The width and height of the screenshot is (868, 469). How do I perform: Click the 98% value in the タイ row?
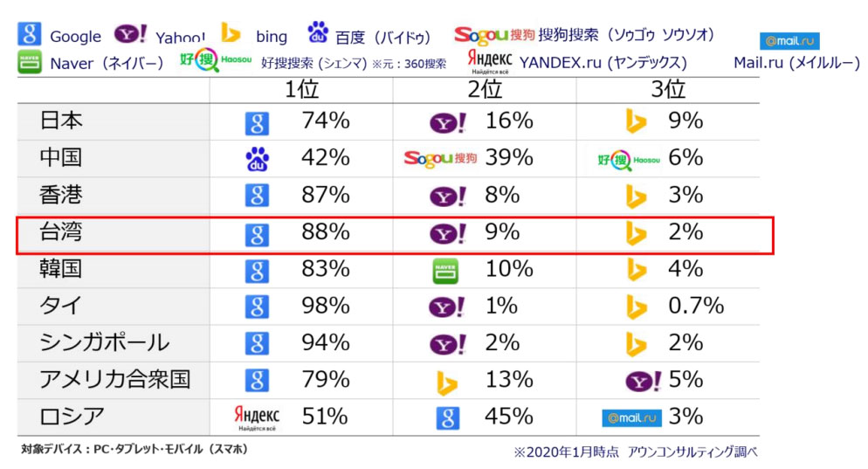pyautogui.click(x=326, y=306)
